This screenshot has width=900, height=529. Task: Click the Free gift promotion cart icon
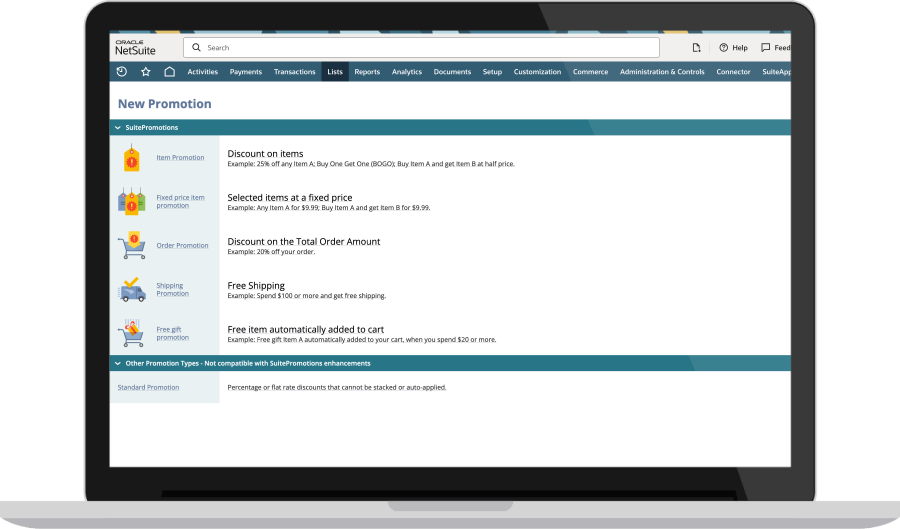point(131,333)
